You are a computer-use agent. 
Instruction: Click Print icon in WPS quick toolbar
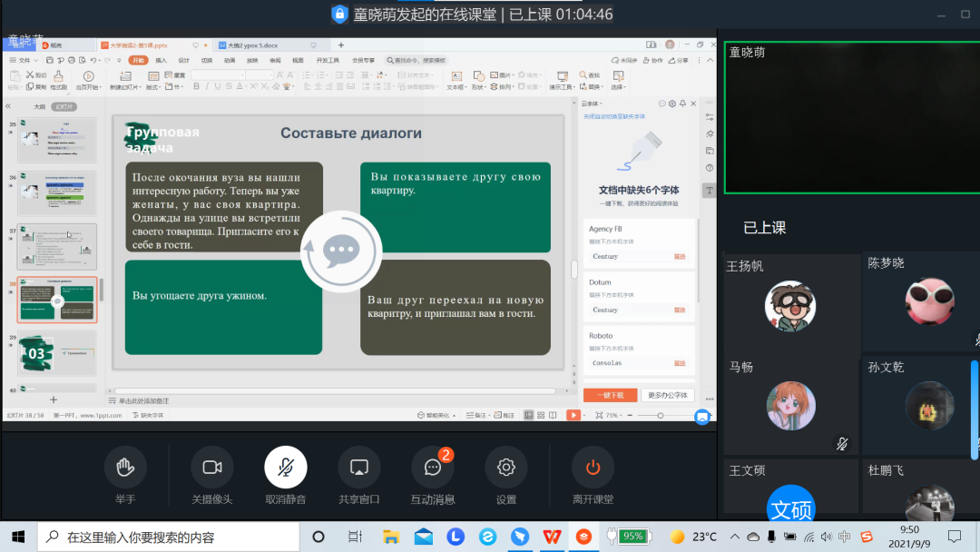pyautogui.click(x=72, y=61)
